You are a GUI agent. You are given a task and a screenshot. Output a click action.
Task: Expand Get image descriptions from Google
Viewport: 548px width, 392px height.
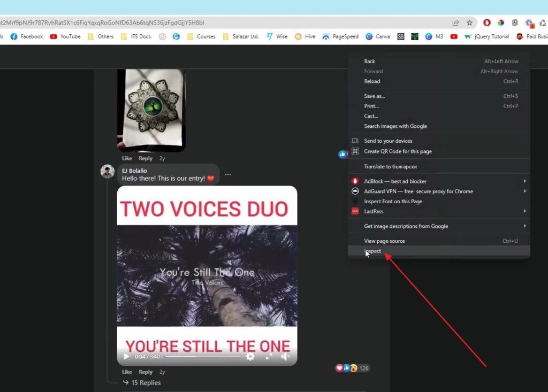[439, 226]
